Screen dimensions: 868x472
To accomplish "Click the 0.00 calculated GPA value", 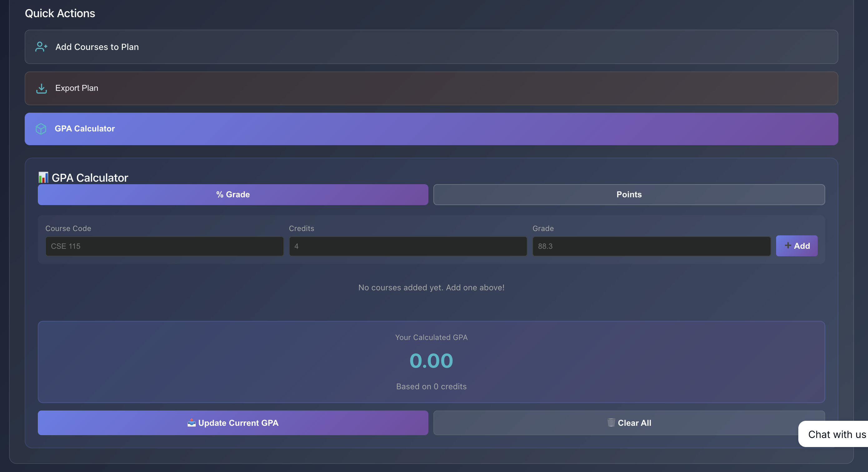I will 431,361.
